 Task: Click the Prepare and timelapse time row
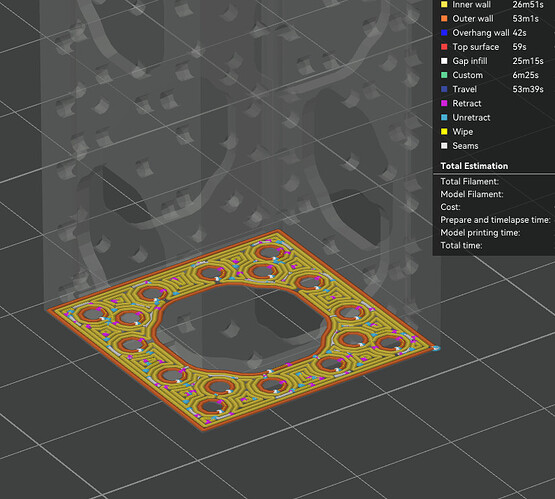495,220
